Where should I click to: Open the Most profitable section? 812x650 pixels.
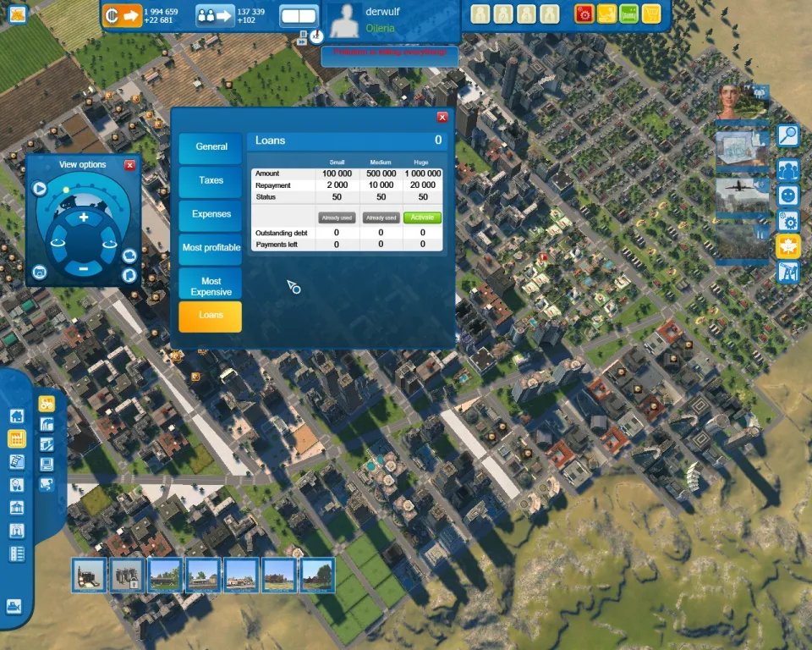(x=211, y=248)
